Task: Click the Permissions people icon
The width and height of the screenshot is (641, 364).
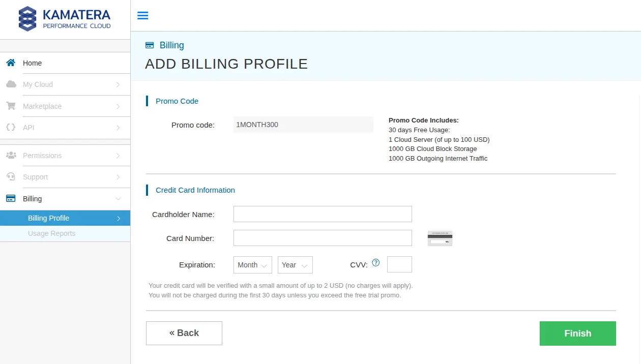Action: click(x=11, y=155)
